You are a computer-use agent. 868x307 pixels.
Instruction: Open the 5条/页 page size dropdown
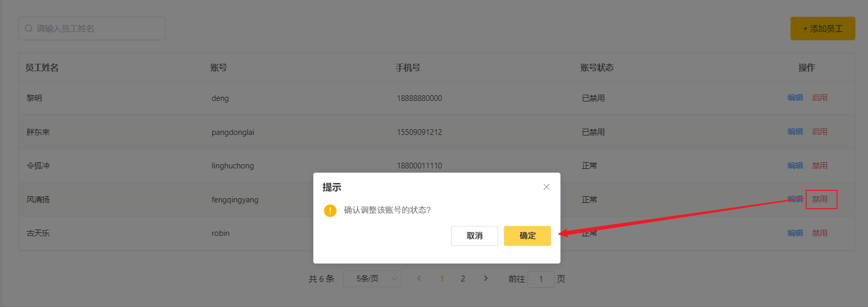pyautogui.click(x=372, y=279)
